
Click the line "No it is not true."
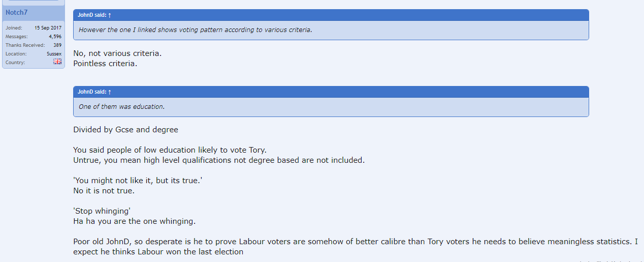click(x=104, y=191)
